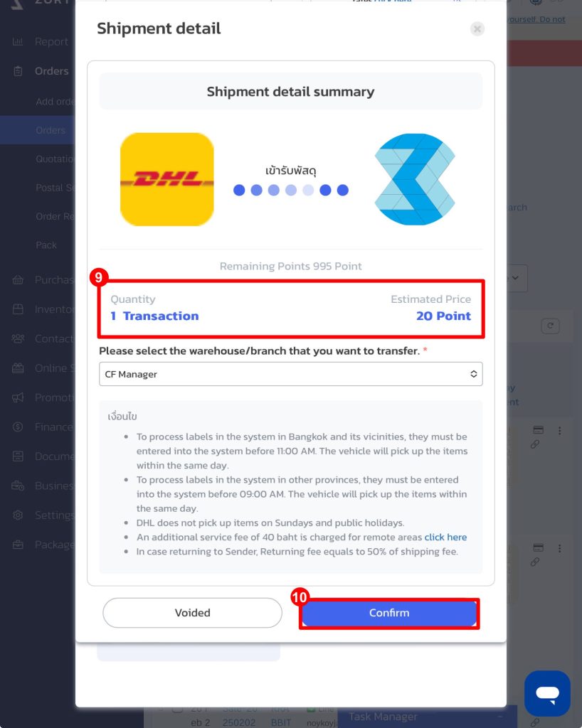Click the refresh icon behind the dialog
582x728 pixels.
pos(550,326)
